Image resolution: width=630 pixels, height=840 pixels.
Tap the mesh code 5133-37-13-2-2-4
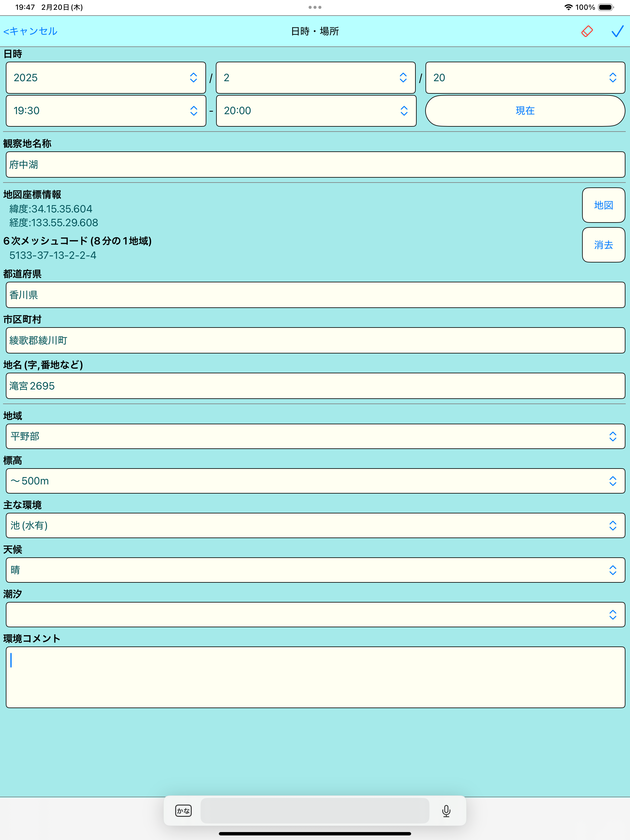click(53, 255)
